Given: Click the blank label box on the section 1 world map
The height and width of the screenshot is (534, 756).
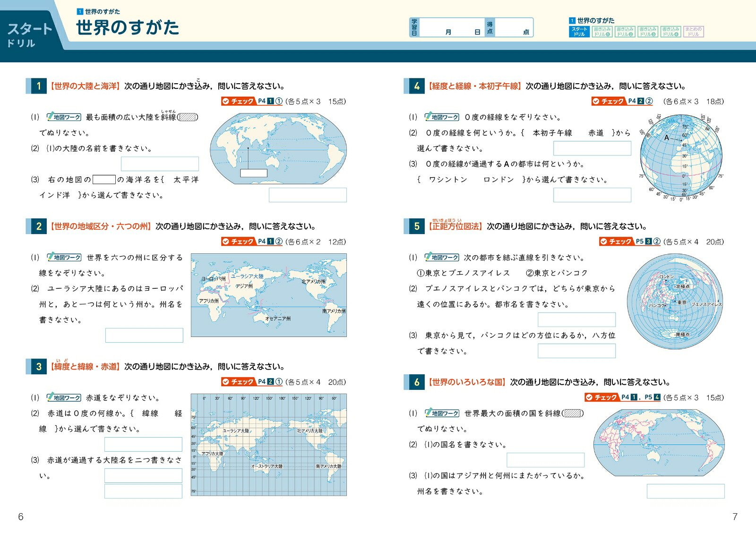Looking at the screenshot, I should tap(254, 173).
